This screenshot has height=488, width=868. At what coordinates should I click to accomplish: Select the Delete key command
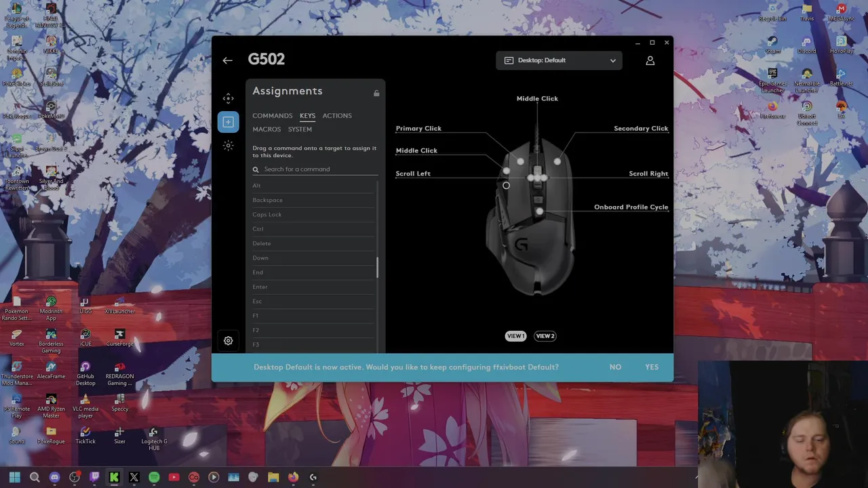point(313,243)
